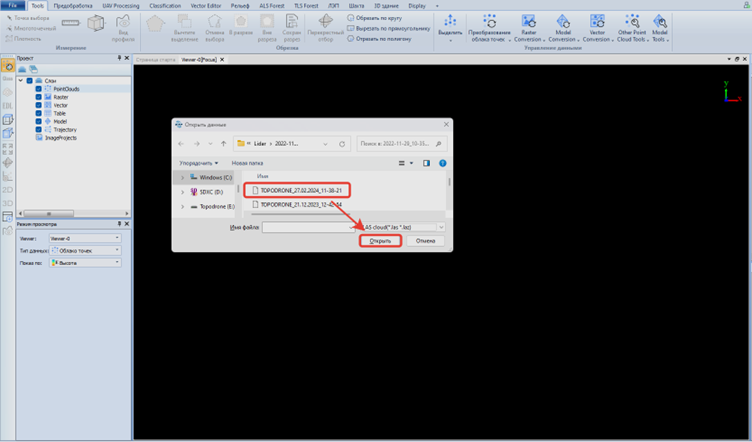752x442 pixels.
Task: Toggle the Model layer checkbox
Action: 38,122
